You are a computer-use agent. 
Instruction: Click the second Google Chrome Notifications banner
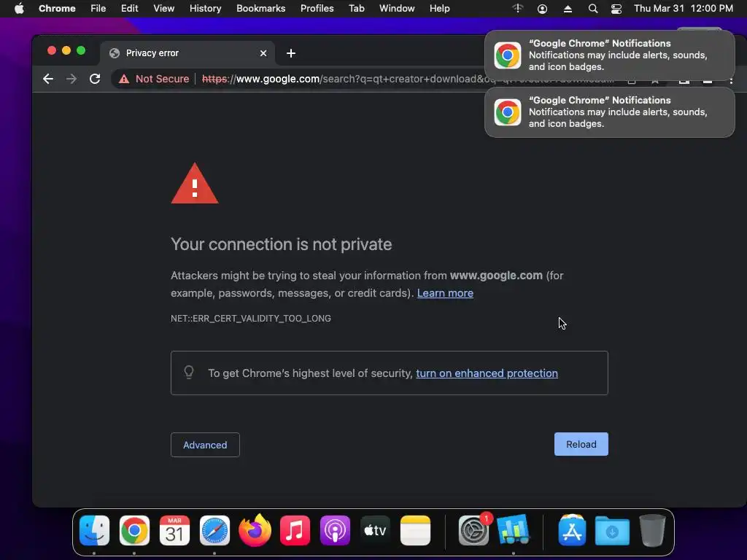coord(609,112)
